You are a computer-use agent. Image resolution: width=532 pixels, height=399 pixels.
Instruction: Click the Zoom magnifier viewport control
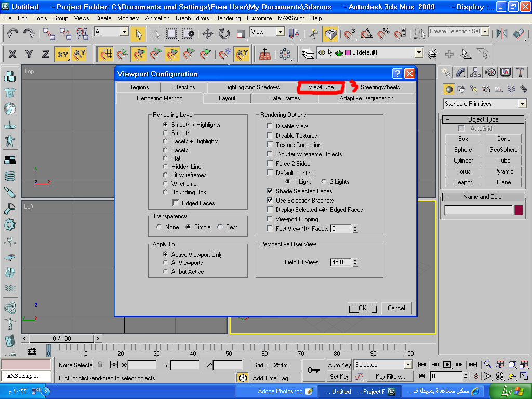487,365
